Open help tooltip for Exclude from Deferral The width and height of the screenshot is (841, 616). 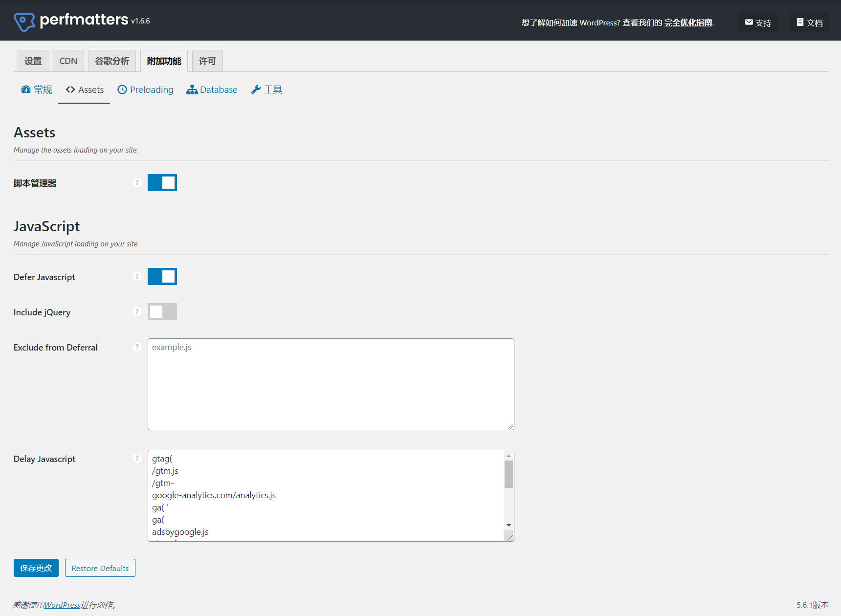pyautogui.click(x=137, y=347)
